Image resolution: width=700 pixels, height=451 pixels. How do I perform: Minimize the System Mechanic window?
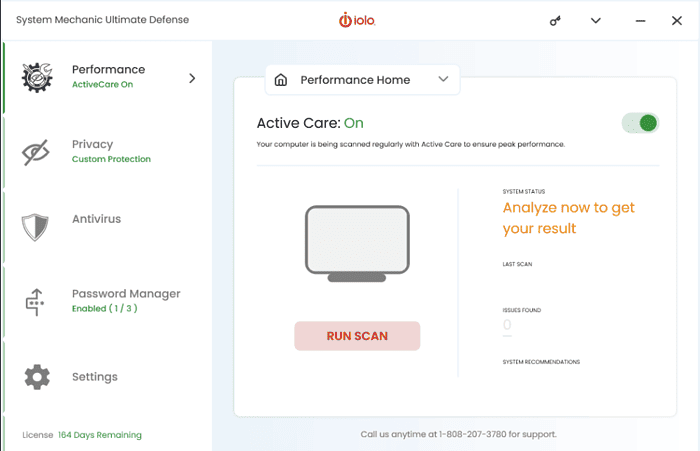[636, 20]
